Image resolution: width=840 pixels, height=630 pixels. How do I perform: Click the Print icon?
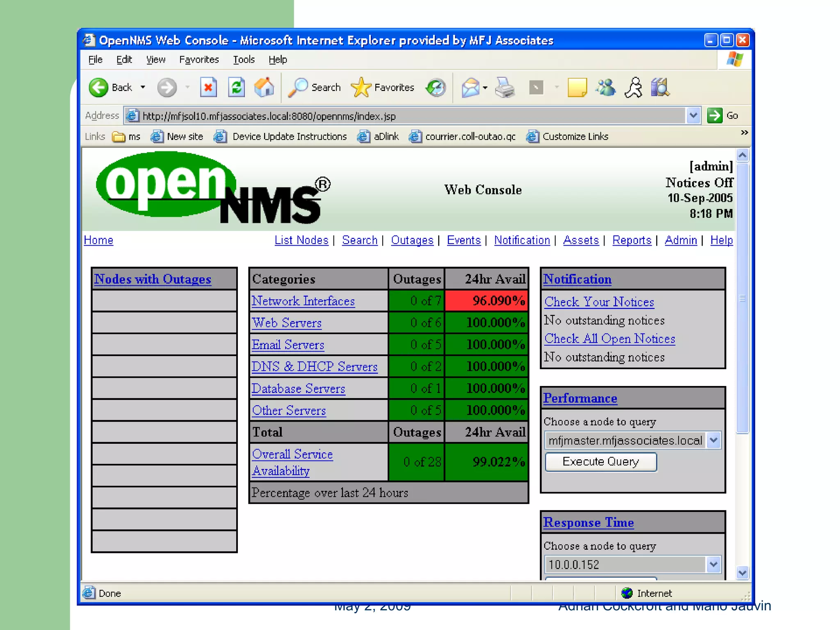point(505,87)
